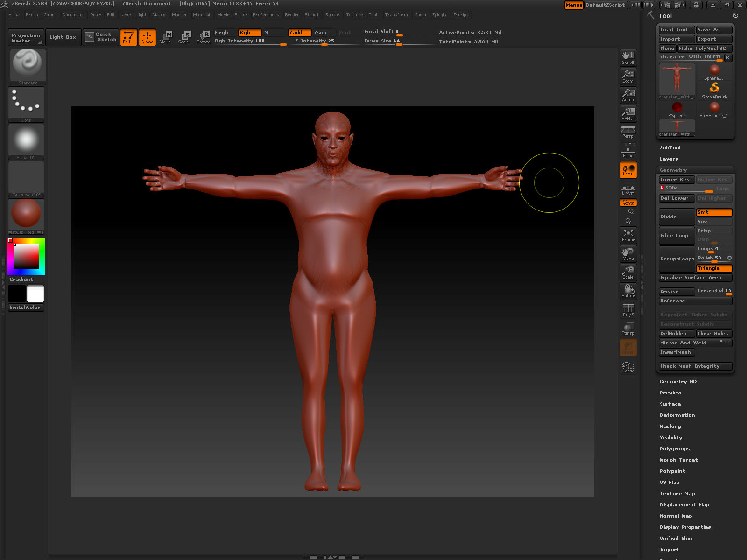Viewport: 747px width, 560px height.
Task: Toggle Perspective view
Action: 628,132
